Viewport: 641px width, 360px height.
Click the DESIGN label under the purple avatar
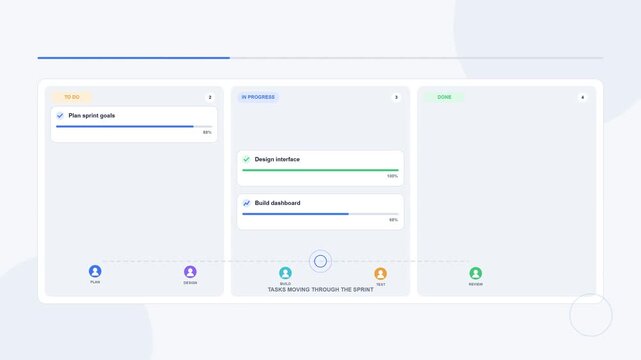190,283
